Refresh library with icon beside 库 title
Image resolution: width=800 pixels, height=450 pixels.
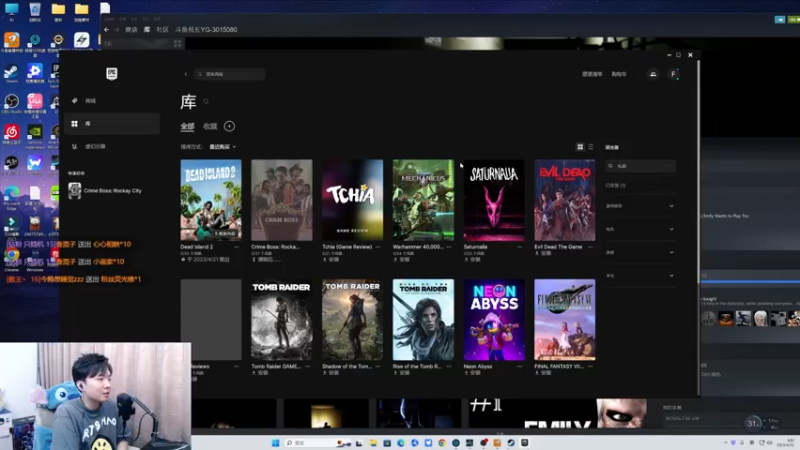pos(206,101)
